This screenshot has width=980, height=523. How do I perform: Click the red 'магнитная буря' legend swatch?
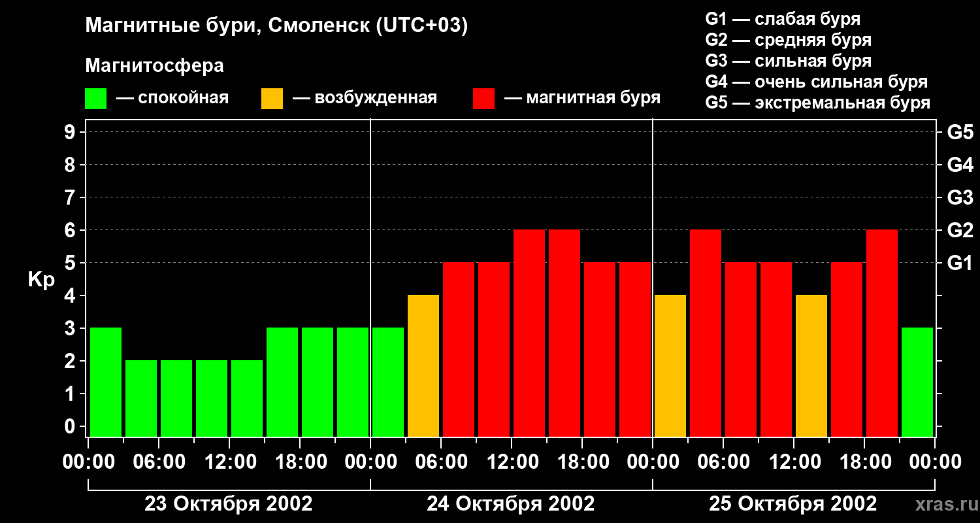(x=483, y=99)
